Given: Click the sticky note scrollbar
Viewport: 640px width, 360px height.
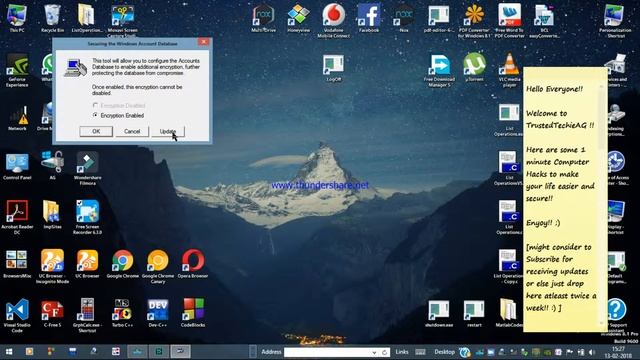Looking at the screenshot, I should click(602, 204).
